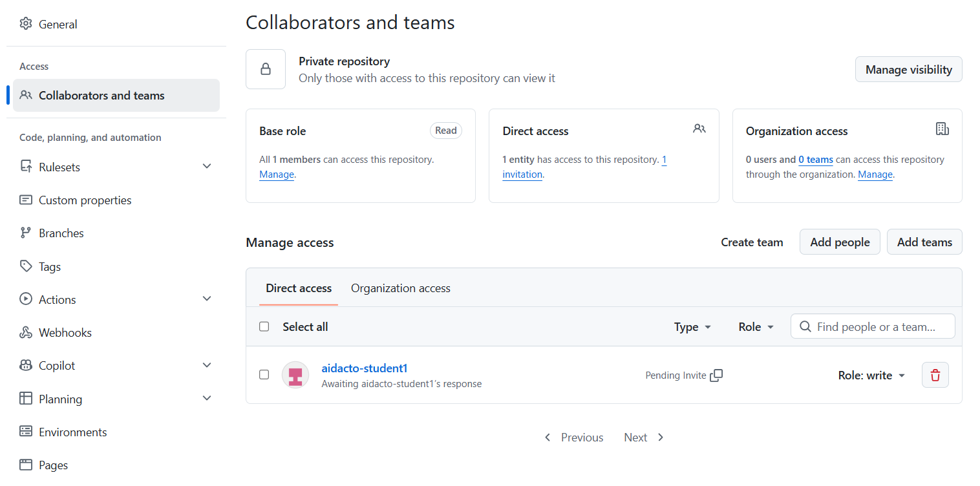Click the Organization access building icon
Image resolution: width=980 pixels, height=486 pixels.
point(943,129)
